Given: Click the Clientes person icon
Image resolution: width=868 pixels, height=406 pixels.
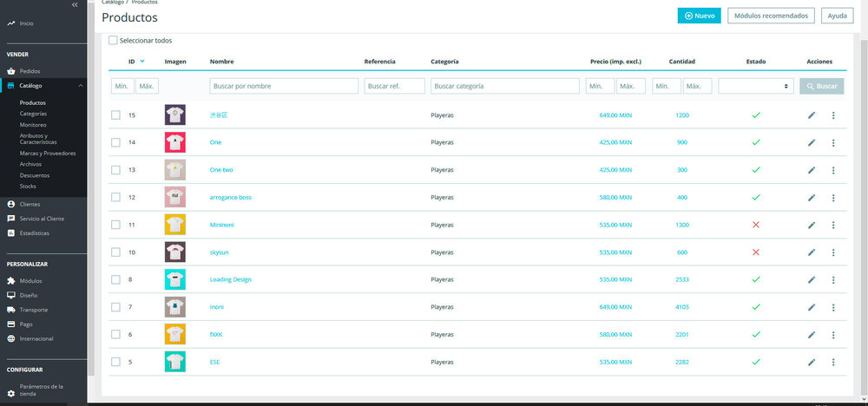Looking at the screenshot, I should click(11, 204).
